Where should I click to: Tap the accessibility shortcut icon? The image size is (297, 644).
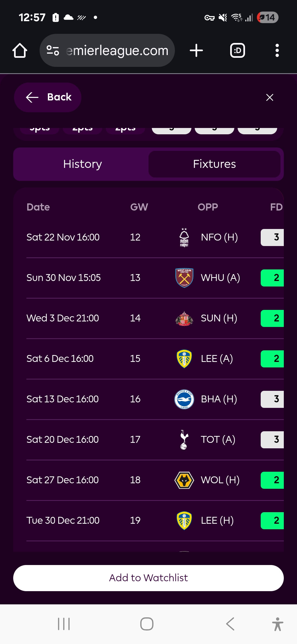[277, 624]
